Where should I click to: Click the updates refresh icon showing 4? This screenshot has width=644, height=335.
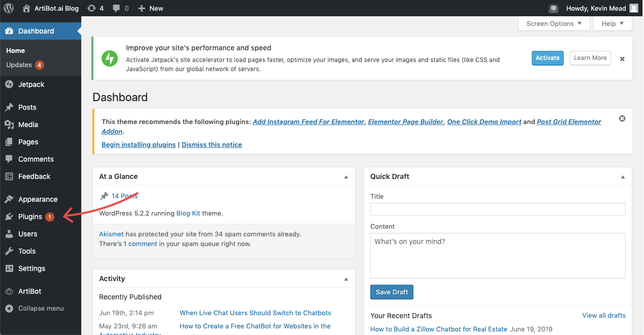[x=91, y=8]
